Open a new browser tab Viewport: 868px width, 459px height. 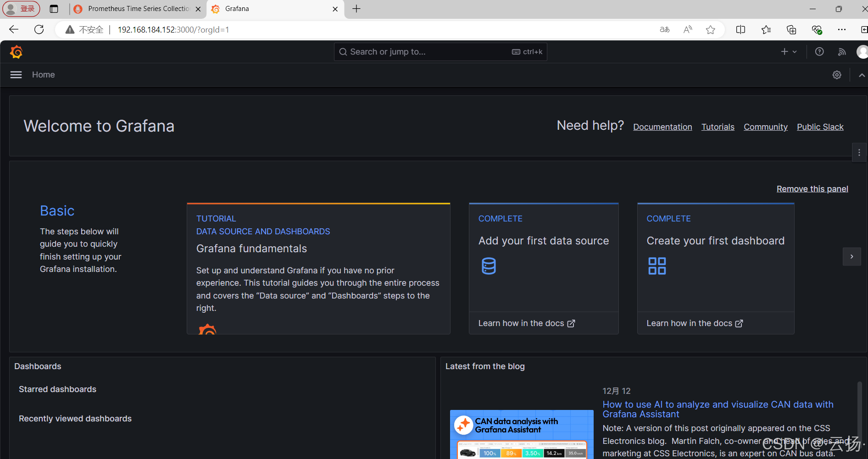point(356,9)
